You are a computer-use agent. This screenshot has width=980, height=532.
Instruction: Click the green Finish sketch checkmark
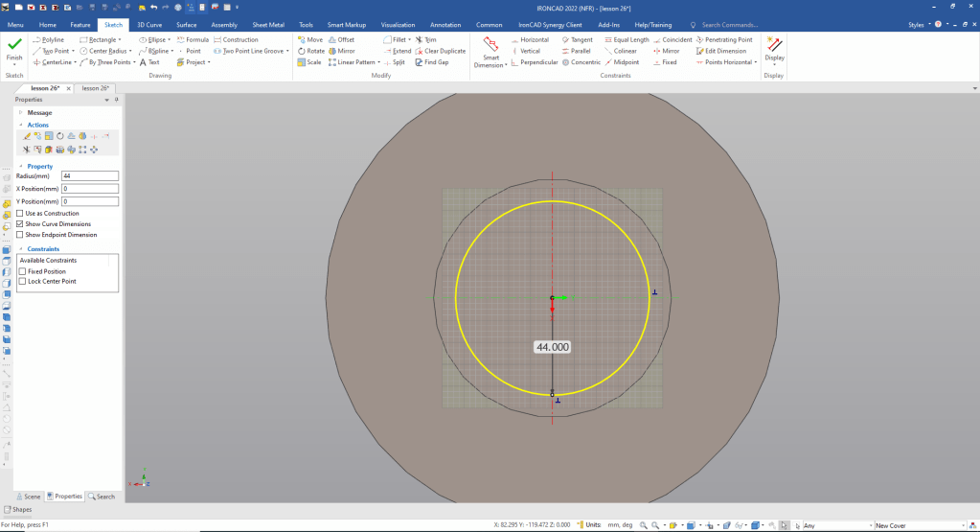click(14, 47)
